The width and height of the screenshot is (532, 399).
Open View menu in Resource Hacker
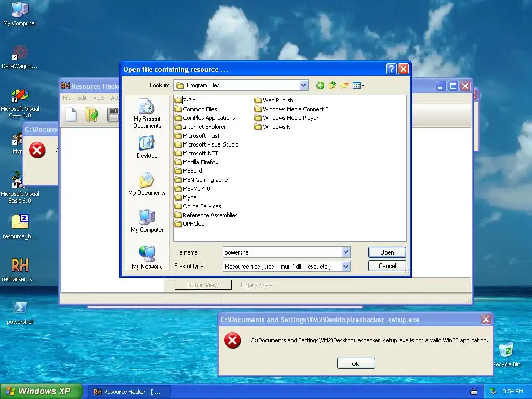tap(99, 98)
